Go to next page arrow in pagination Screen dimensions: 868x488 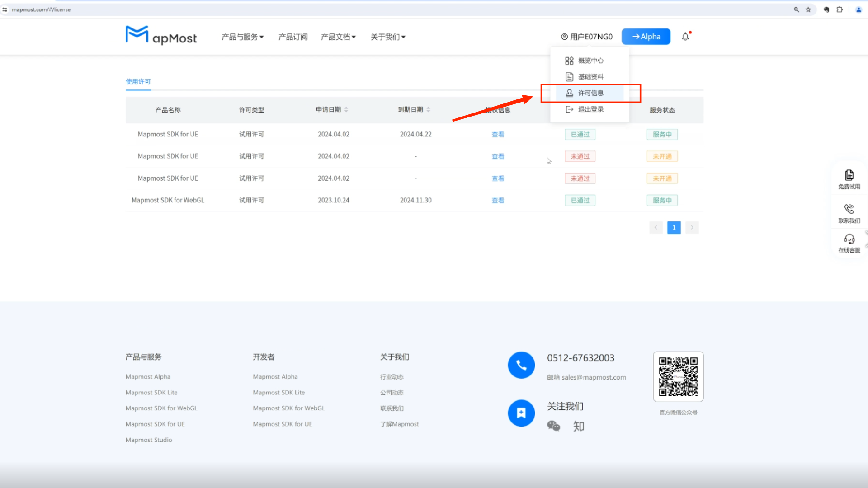(x=692, y=228)
